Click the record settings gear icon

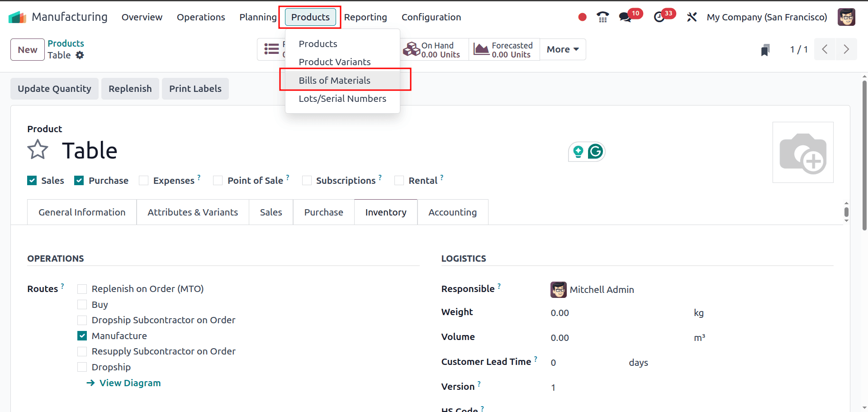80,55
